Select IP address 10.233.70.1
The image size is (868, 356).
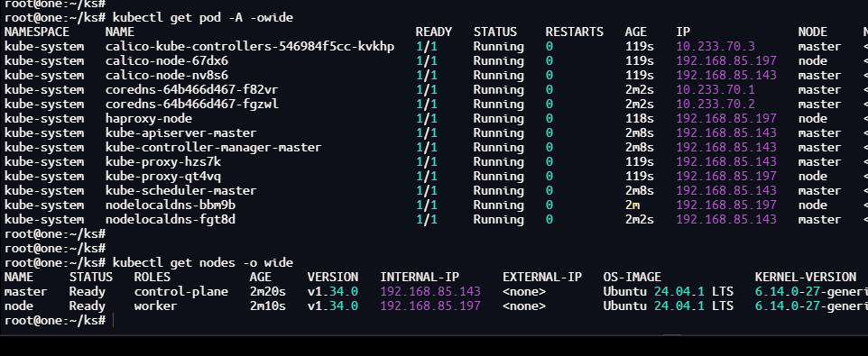click(716, 90)
